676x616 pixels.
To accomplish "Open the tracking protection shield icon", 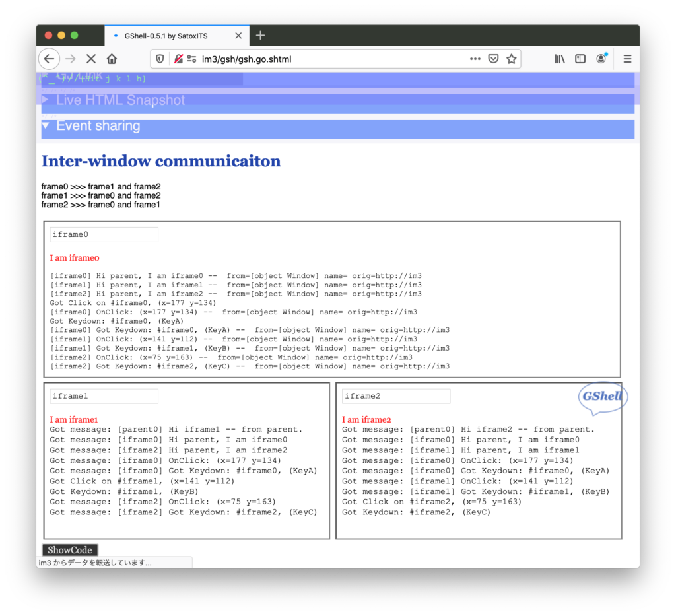I will coord(160,59).
